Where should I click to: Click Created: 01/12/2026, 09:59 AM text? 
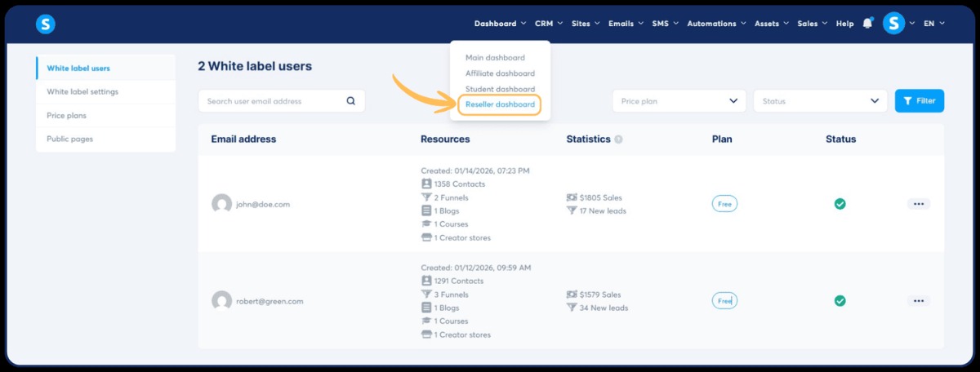coord(476,268)
